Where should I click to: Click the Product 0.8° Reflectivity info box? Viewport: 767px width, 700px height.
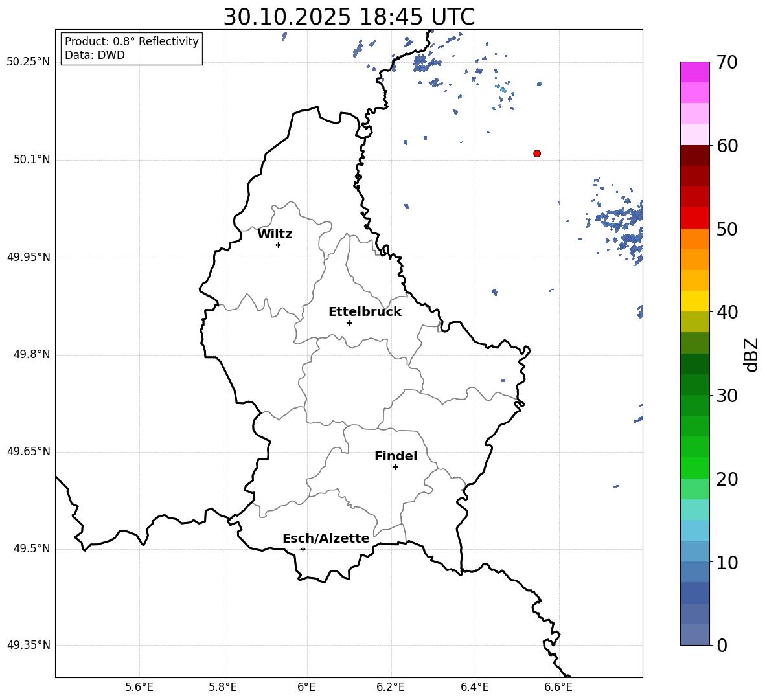pyautogui.click(x=132, y=48)
